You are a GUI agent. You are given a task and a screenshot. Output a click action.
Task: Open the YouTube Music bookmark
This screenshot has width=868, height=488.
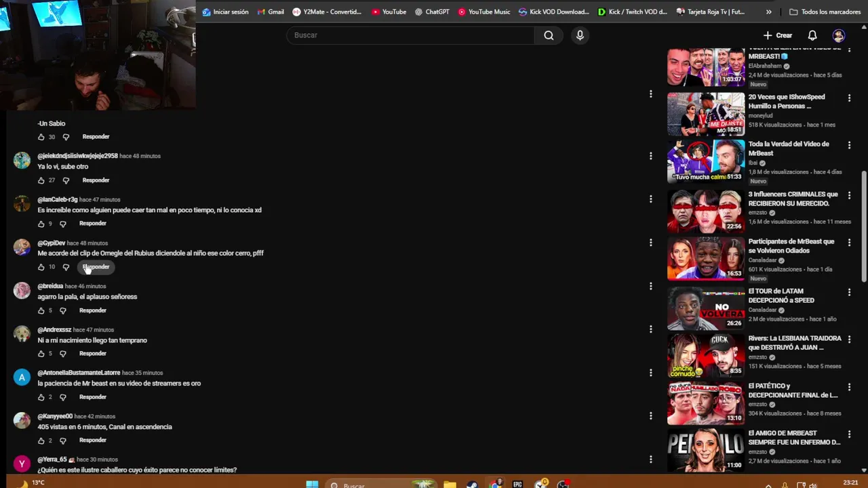coord(484,12)
